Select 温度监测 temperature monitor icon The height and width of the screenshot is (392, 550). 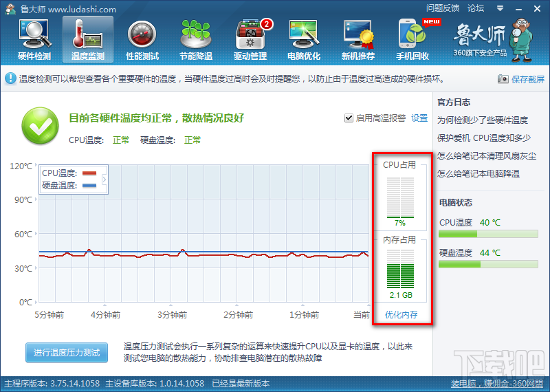pyautogui.click(x=88, y=39)
